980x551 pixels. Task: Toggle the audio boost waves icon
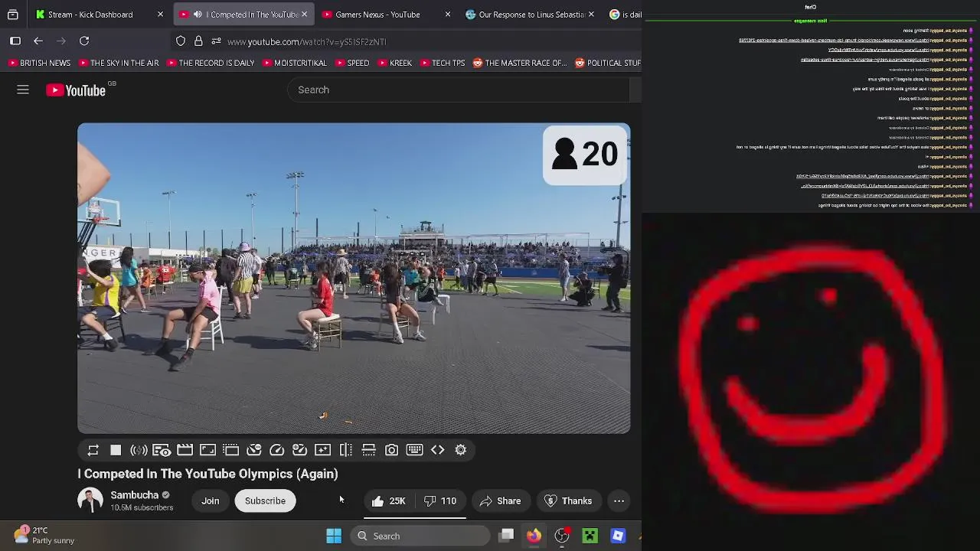(x=139, y=450)
